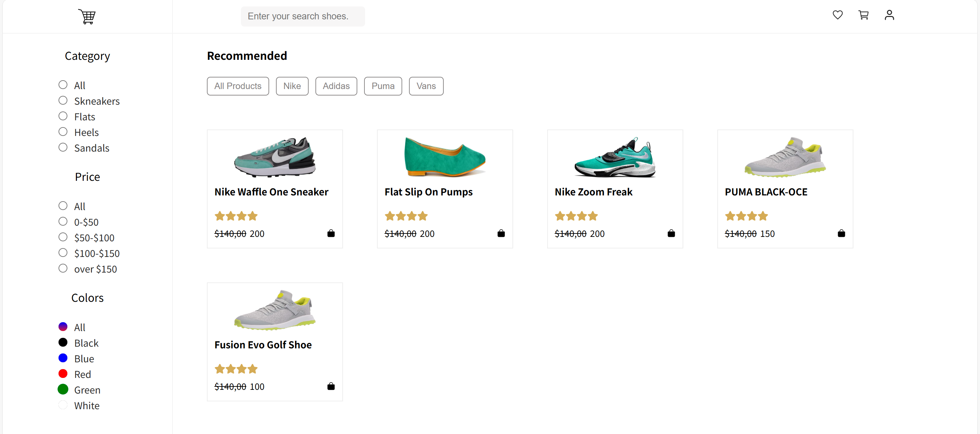Select the Heels category radio button
980x434 pixels.
(63, 132)
